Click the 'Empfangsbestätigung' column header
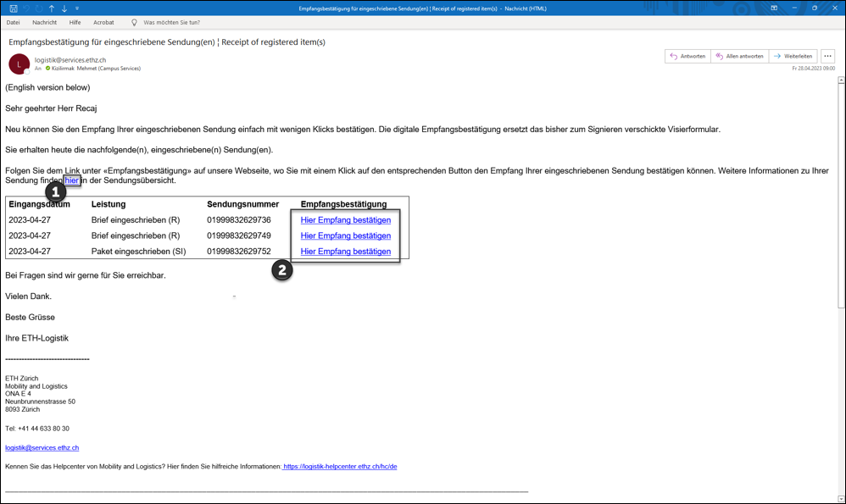This screenshot has width=846, height=504. (343, 204)
